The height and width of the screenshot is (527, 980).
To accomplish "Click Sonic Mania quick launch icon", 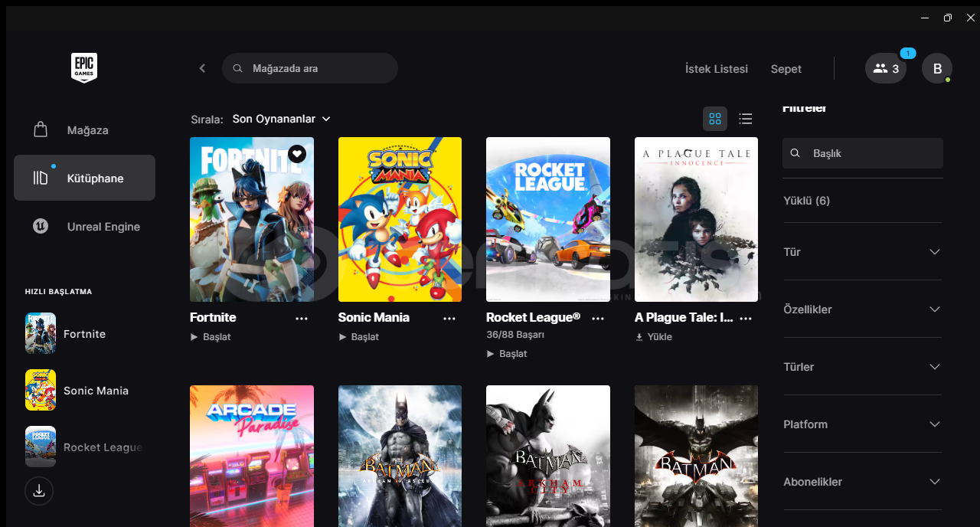I will 41,390.
